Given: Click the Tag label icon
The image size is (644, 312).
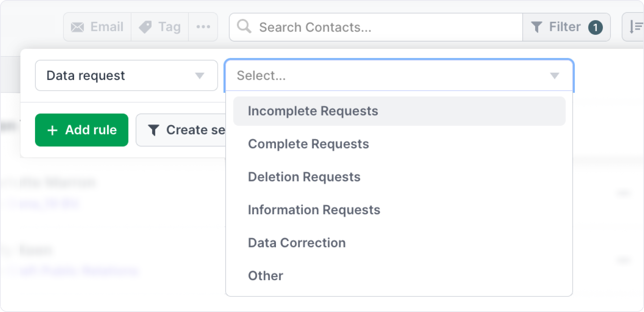Looking at the screenshot, I should pos(145,27).
